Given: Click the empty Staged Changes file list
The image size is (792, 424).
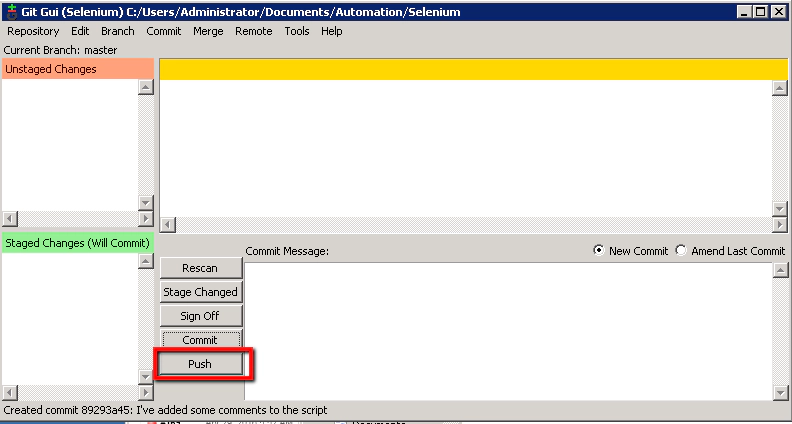Looking at the screenshot, I should pyautogui.click(x=70, y=319).
